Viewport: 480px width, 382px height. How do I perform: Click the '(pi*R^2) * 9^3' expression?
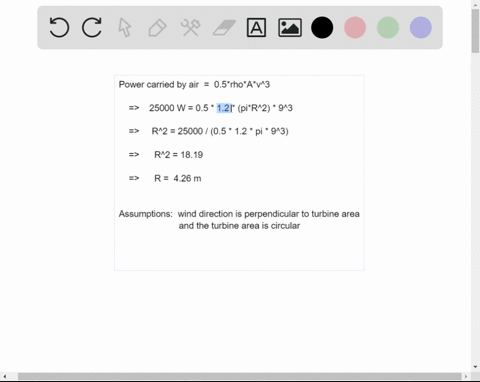(x=265, y=108)
